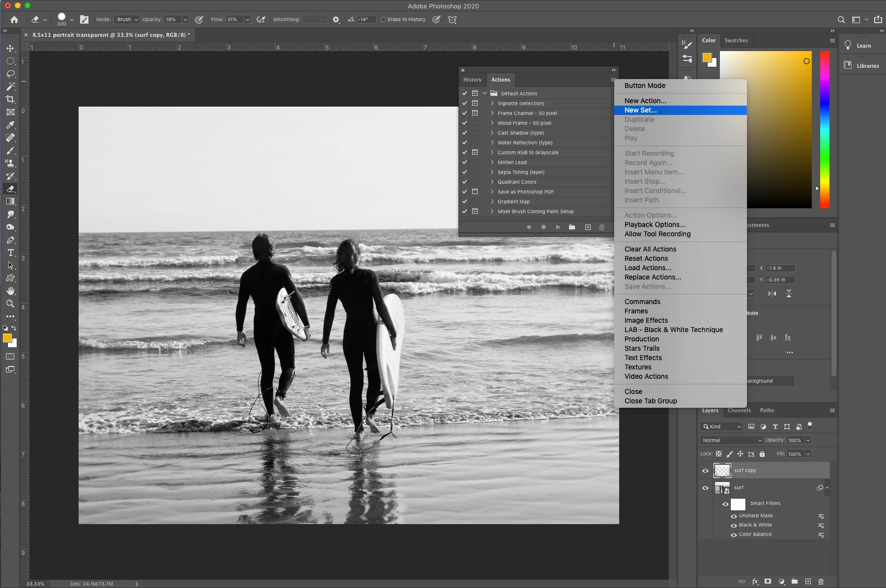Click the vertical hue spectrum slider
The height and width of the screenshot is (588, 886).
825,130
